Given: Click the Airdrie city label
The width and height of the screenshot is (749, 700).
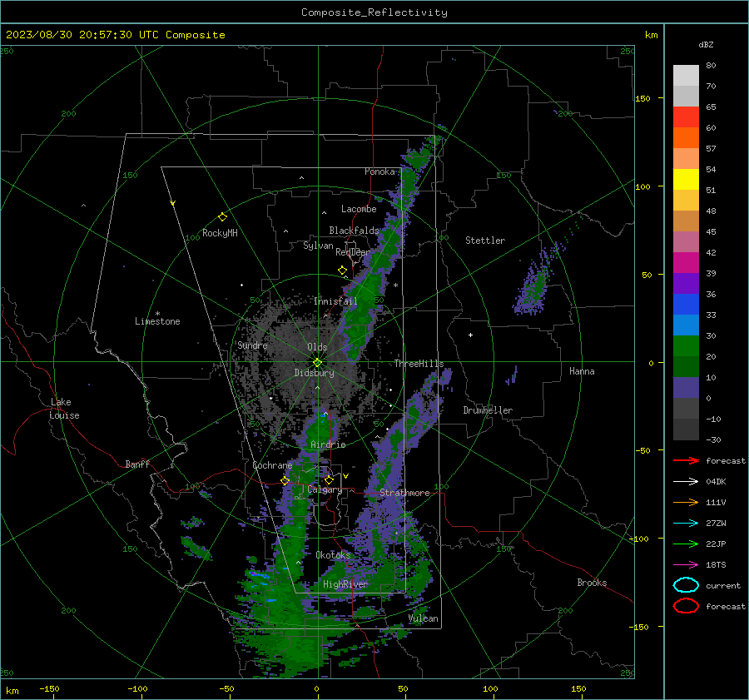Looking at the screenshot, I should pos(328,444).
